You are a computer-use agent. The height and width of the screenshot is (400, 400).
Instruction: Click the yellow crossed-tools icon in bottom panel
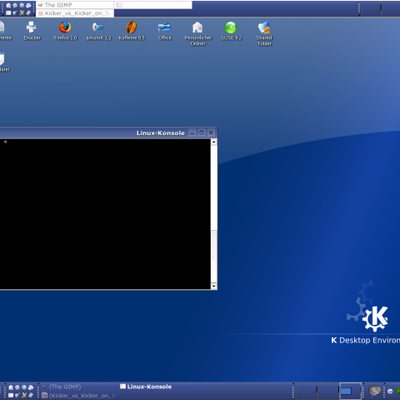coord(24,395)
